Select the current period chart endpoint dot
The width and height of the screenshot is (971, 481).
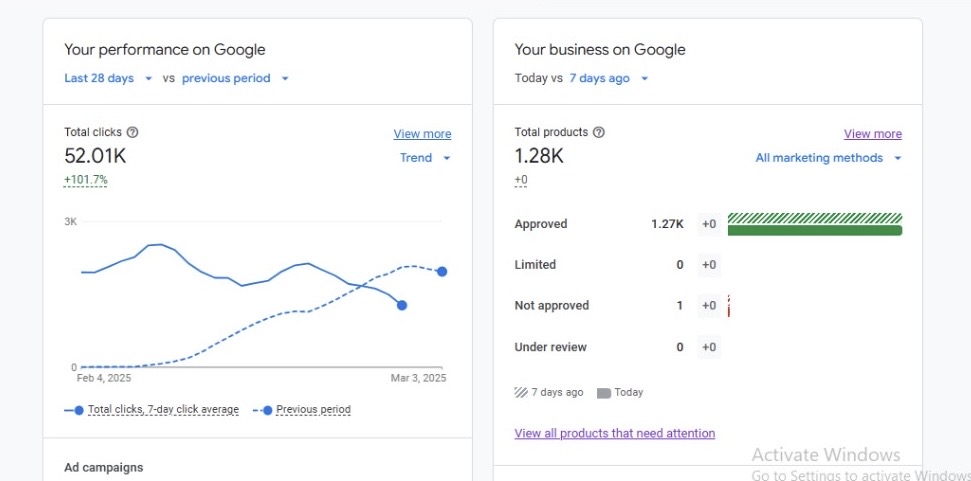402,305
